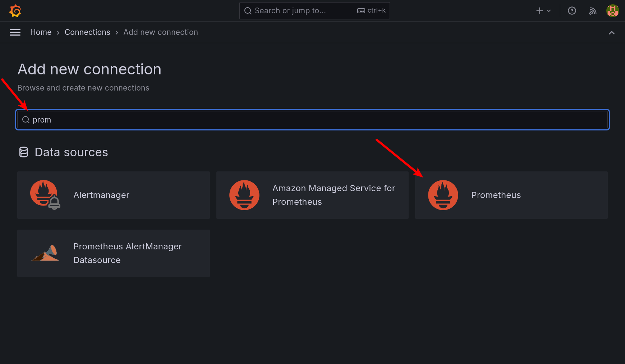Image resolution: width=625 pixels, height=364 pixels.
Task: Click the Grafana logo icon
Action: click(x=15, y=11)
